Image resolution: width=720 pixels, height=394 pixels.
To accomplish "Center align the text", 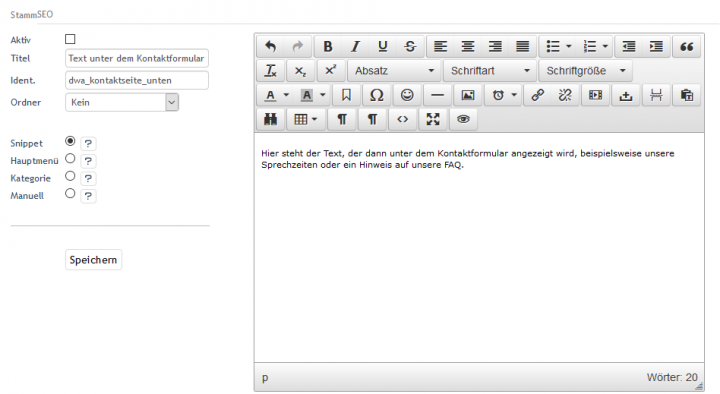I will (x=468, y=46).
